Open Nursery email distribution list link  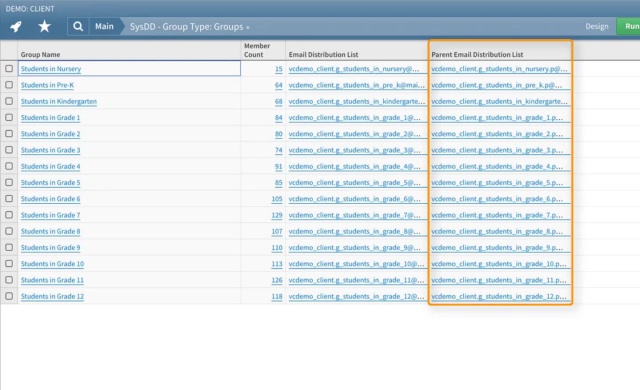(354, 69)
